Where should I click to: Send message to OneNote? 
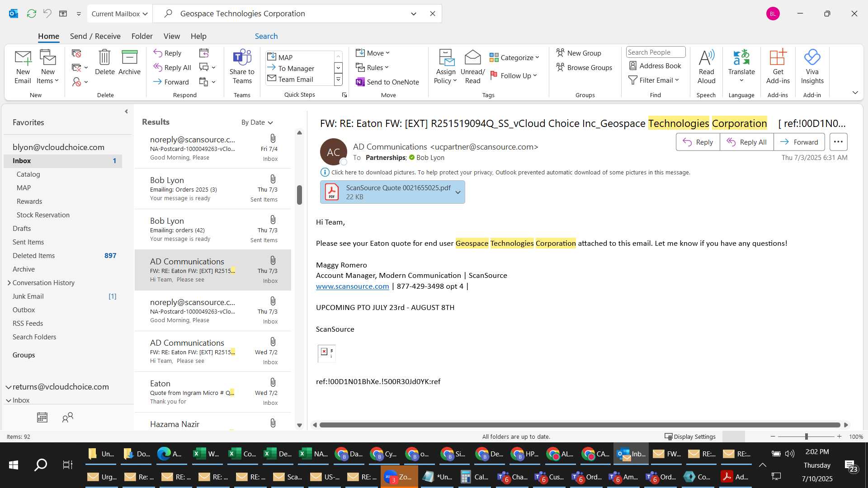(387, 82)
